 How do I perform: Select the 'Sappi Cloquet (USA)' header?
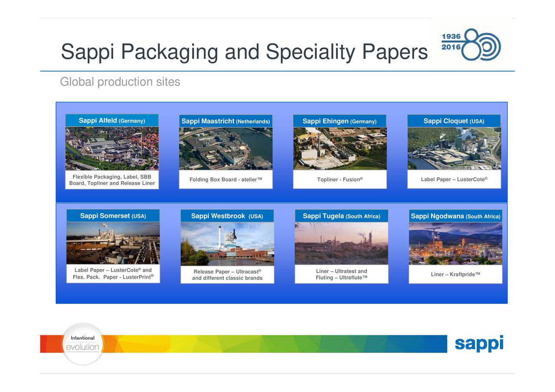[x=454, y=121]
